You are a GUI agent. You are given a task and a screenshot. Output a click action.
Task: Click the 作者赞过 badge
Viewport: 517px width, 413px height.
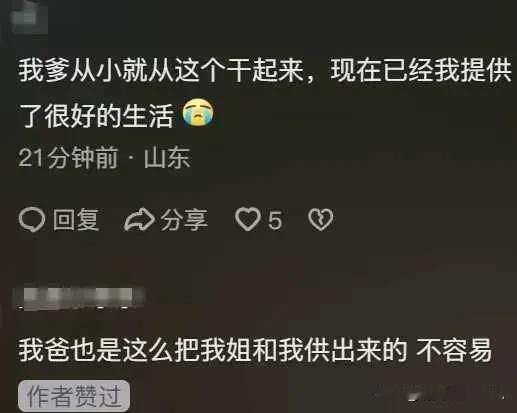74,396
